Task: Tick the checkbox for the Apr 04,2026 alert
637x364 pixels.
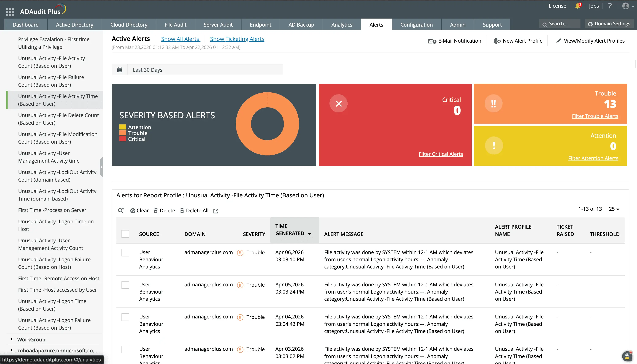Action: tap(125, 317)
